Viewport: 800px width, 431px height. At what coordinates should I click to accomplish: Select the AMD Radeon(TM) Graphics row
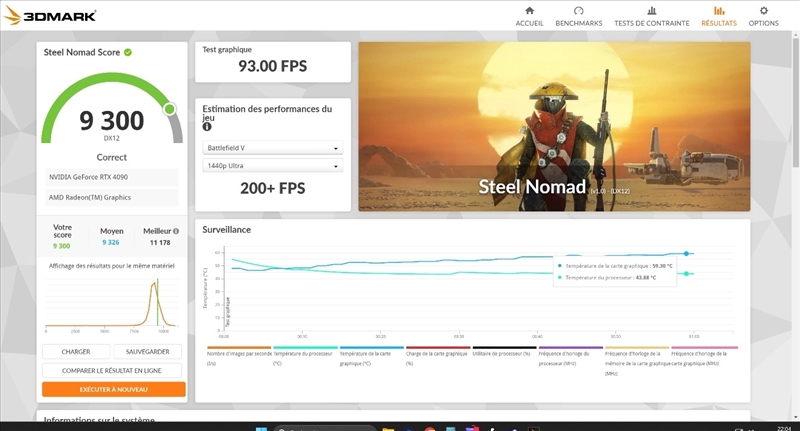pos(112,197)
